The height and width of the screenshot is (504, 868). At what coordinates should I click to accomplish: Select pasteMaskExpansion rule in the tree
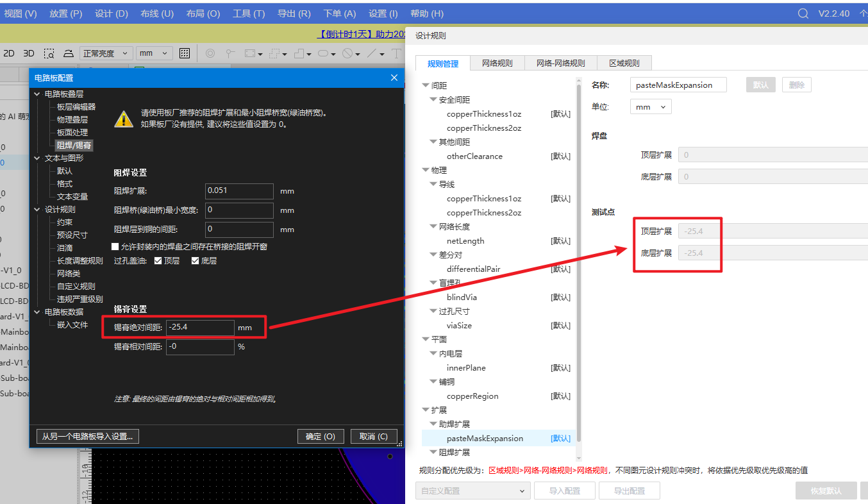pyautogui.click(x=485, y=439)
